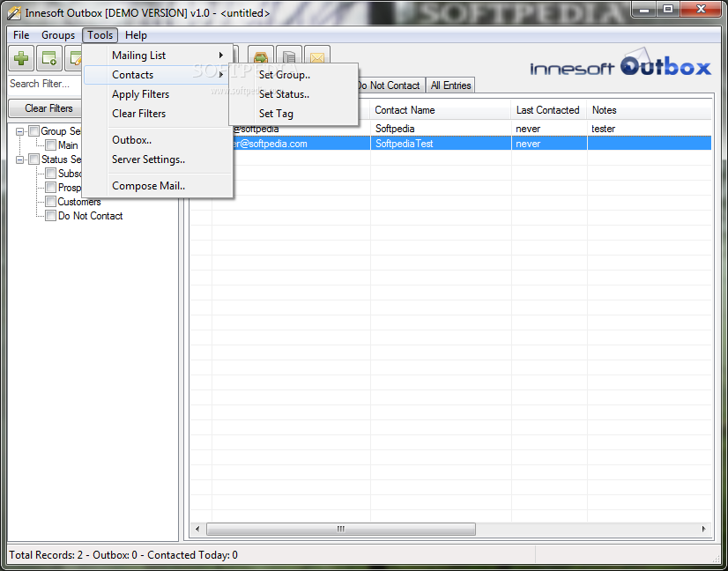The width and height of the screenshot is (728, 571).
Task: Minimize the Innesoft Outbox window
Action: click(644, 9)
